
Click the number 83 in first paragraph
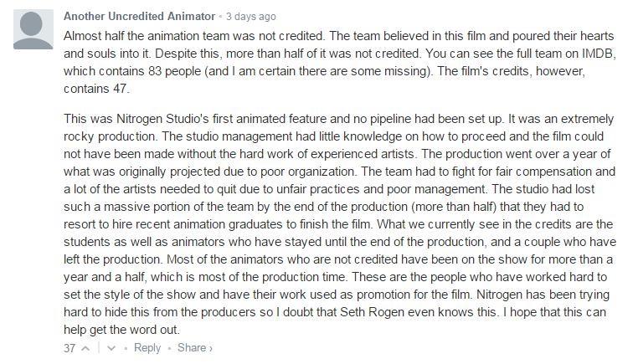coord(155,71)
